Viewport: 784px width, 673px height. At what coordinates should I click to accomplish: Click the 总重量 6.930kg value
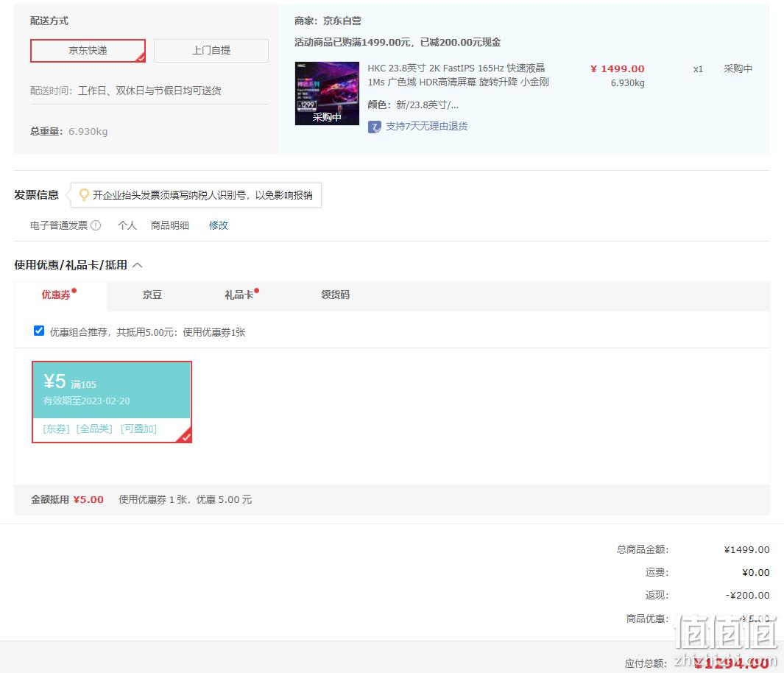click(x=88, y=132)
